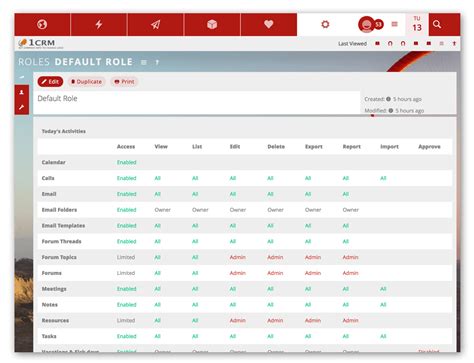Select the Calls row label

tap(48, 178)
